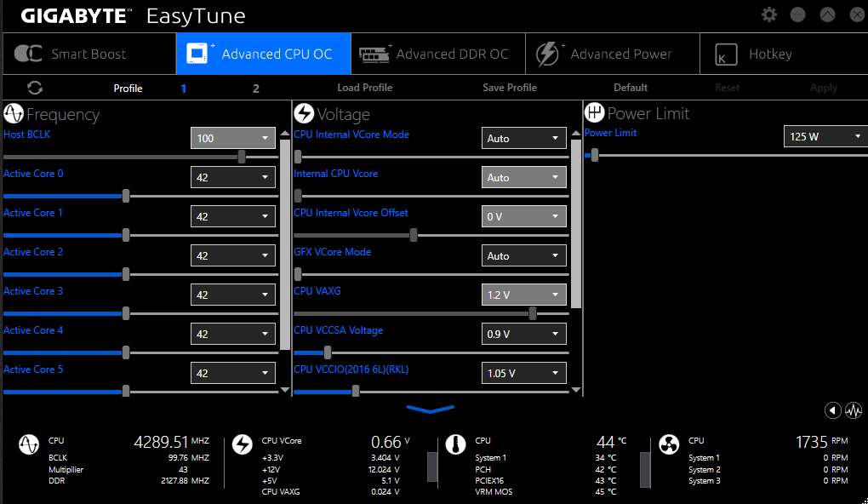Click the Voltage panel scroll up arrow
Screen dimensions: 868x504
pos(576,133)
